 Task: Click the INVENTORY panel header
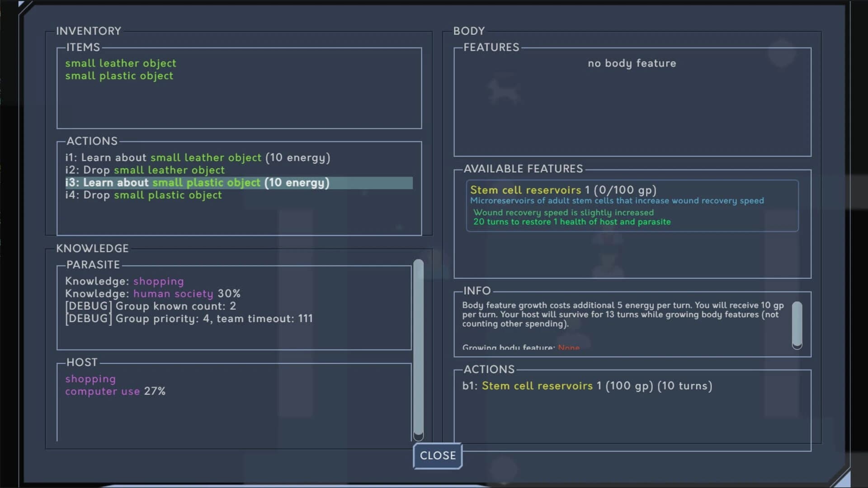tap(89, 31)
